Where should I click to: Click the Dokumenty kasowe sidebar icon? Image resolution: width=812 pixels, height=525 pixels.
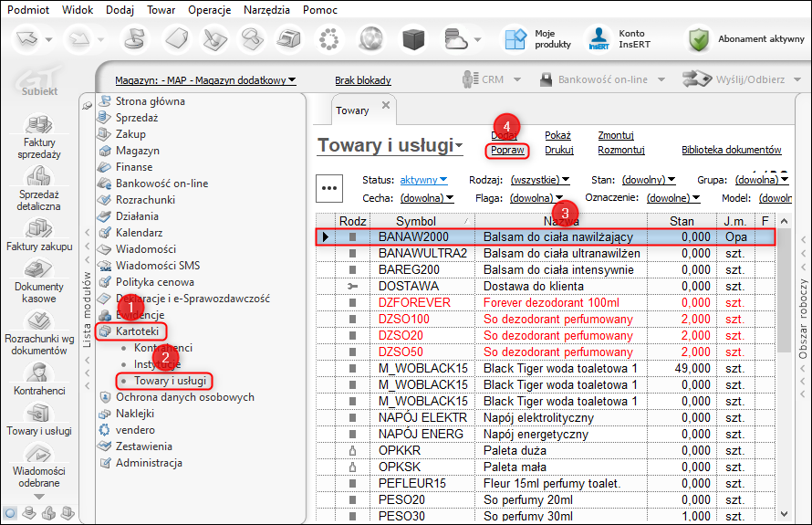click(36, 270)
